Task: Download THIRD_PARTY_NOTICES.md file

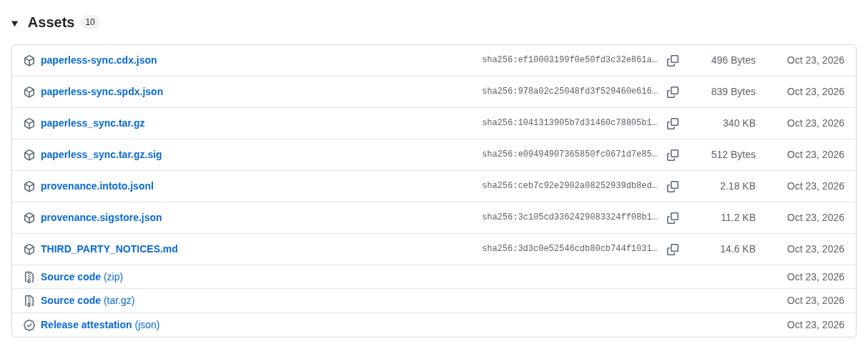Action: click(109, 249)
